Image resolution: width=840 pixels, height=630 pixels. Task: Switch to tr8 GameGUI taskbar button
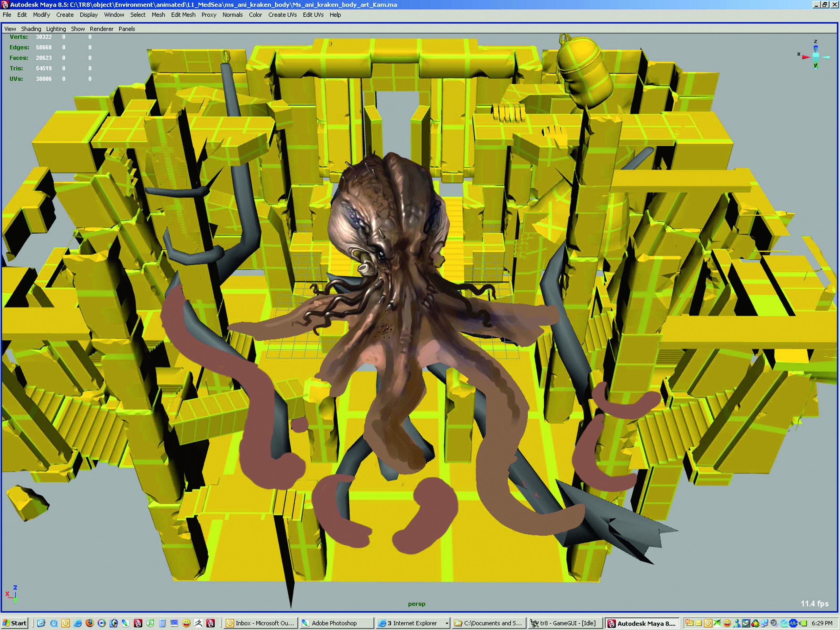click(x=564, y=623)
